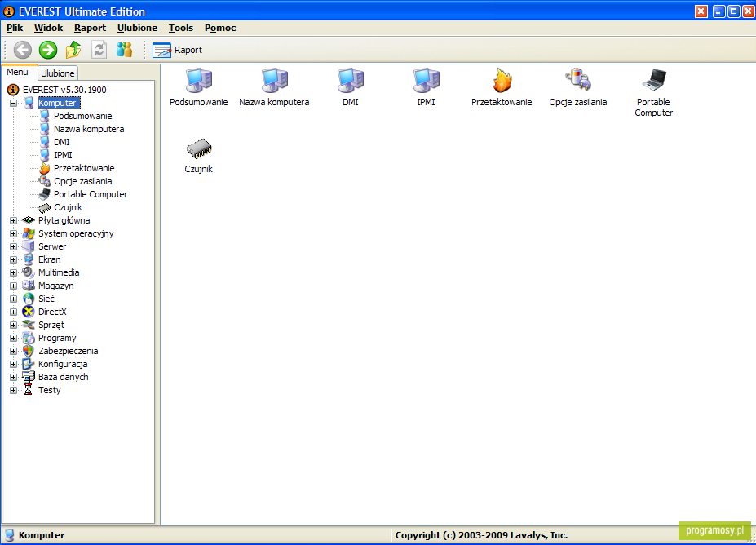The height and width of the screenshot is (545, 756).
Task: Click the DirectX tree icon
Action: pyautogui.click(x=29, y=312)
